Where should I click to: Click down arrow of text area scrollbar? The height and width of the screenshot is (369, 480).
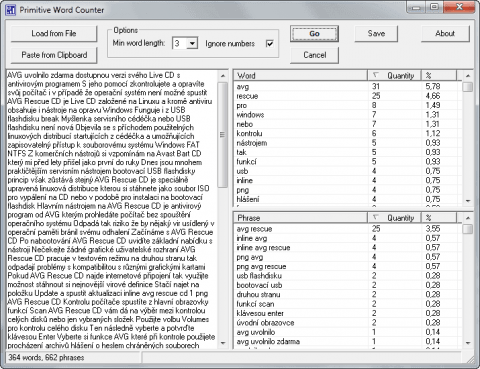(x=223, y=343)
